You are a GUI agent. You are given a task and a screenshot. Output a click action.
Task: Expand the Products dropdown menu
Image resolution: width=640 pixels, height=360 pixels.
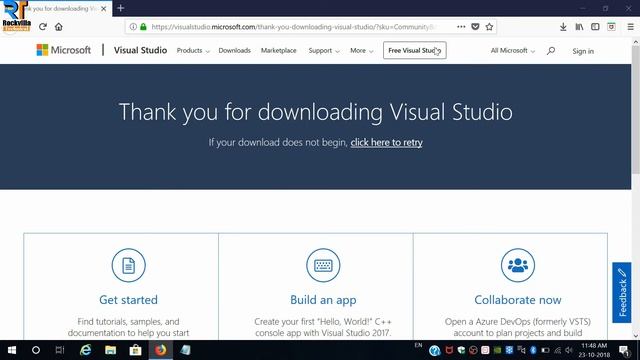coord(193,51)
